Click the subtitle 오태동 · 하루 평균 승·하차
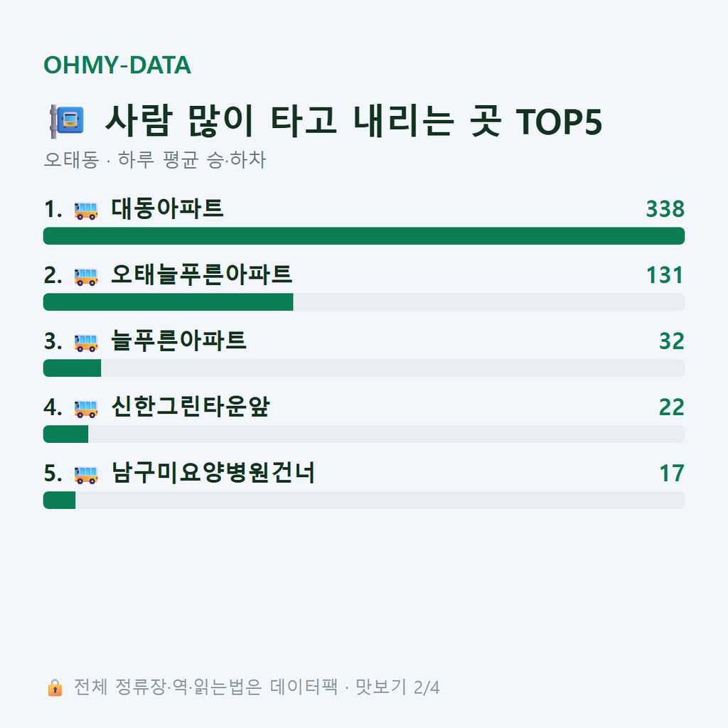 pos(154,160)
